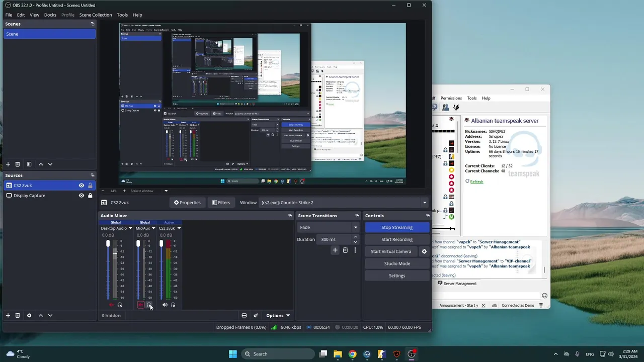Open Edit menu in OBS
644x362 pixels.
pos(21,15)
